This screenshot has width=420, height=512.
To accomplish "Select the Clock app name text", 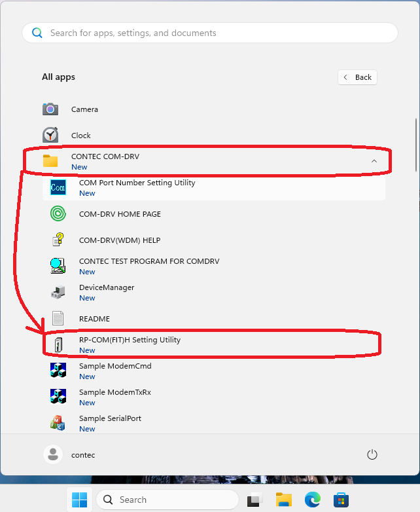I will point(81,136).
